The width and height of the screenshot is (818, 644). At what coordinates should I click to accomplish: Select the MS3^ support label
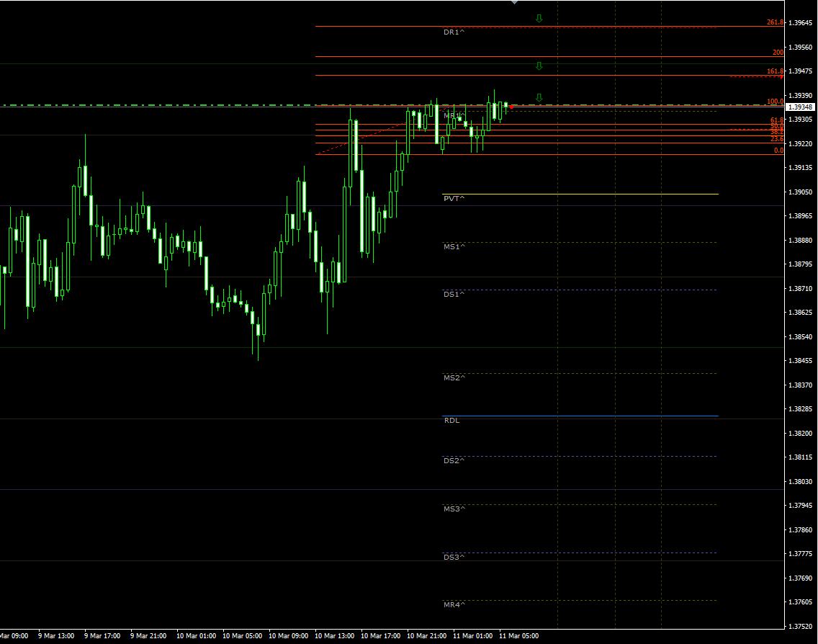click(x=454, y=508)
